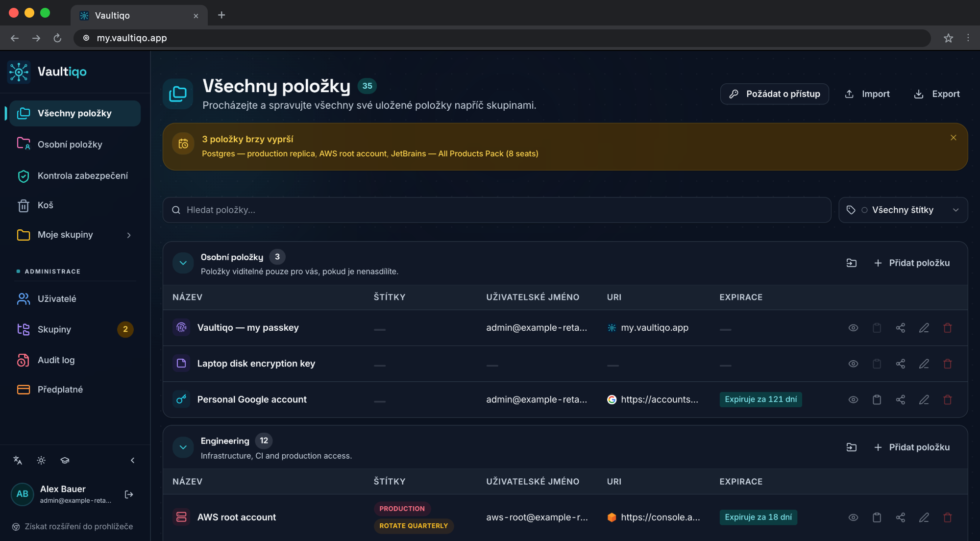980x541 pixels.
Task: Switch the theme with the sun icon
Action: (x=41, y=460)
